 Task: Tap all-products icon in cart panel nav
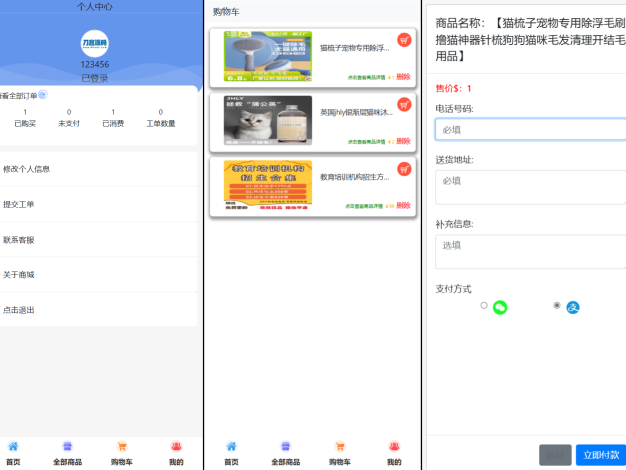tap(285, 446)
